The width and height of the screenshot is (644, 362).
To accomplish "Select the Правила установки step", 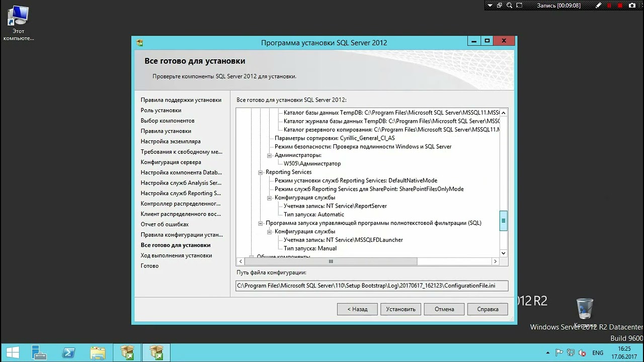I will (x=166, y=131).
